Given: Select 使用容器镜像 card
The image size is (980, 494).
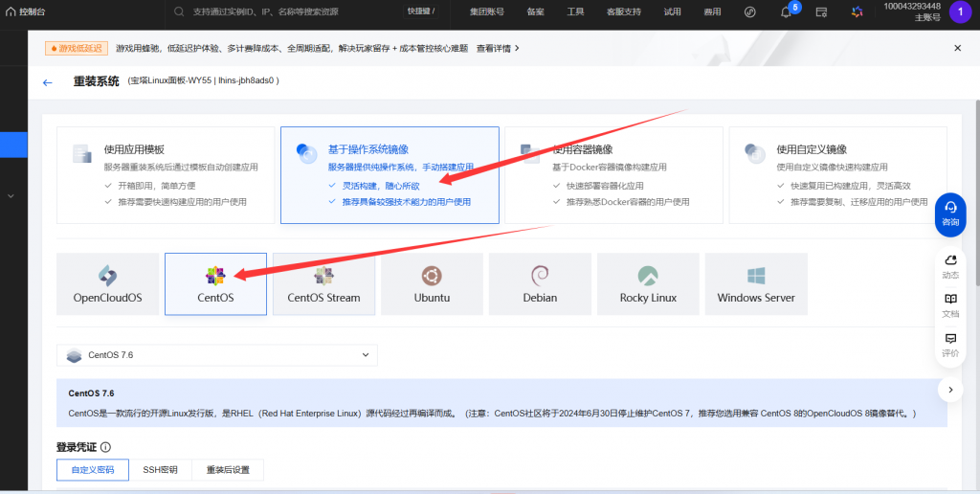Looking at the screenshot, I should point(613,175).
